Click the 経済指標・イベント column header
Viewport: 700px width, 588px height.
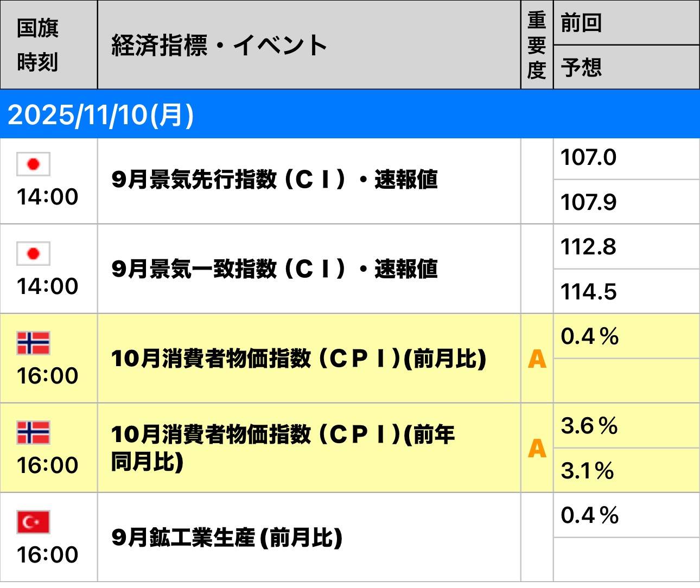coord(219,45)
